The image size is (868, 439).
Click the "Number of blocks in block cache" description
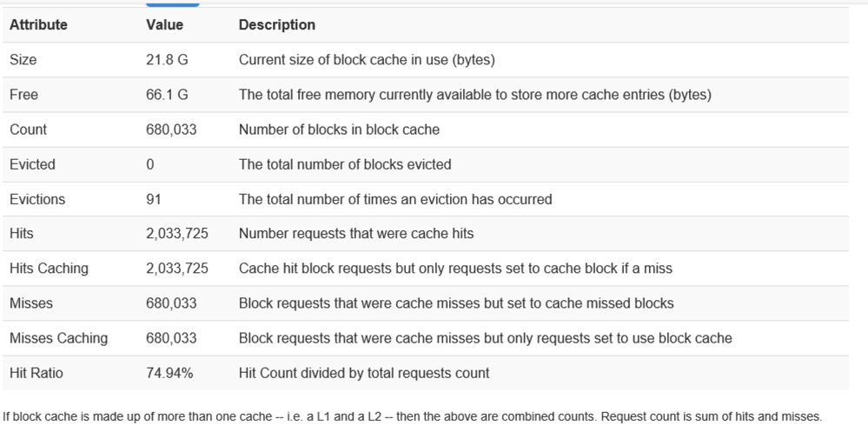[x=339, y=130]
